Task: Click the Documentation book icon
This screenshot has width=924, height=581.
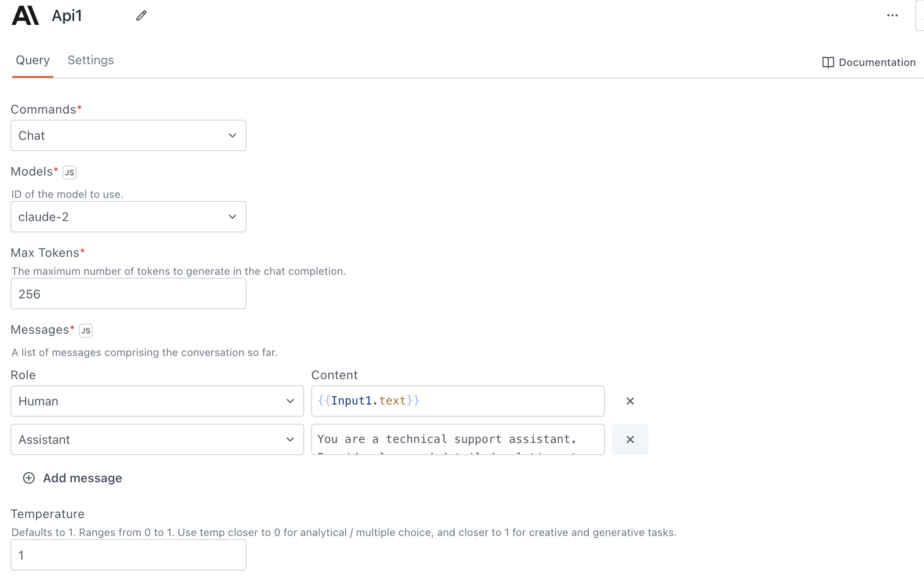Action: [827, 62]
